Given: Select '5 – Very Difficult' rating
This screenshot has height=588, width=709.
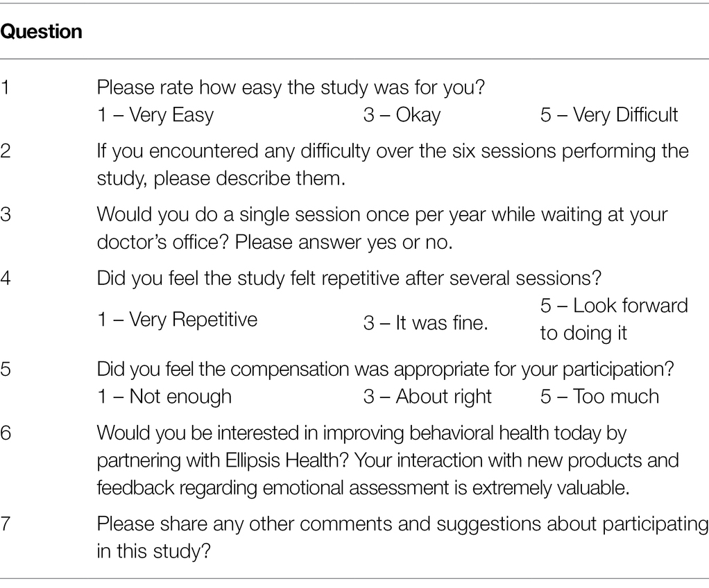Looking at the screenshot, I should tap(608, 115).
